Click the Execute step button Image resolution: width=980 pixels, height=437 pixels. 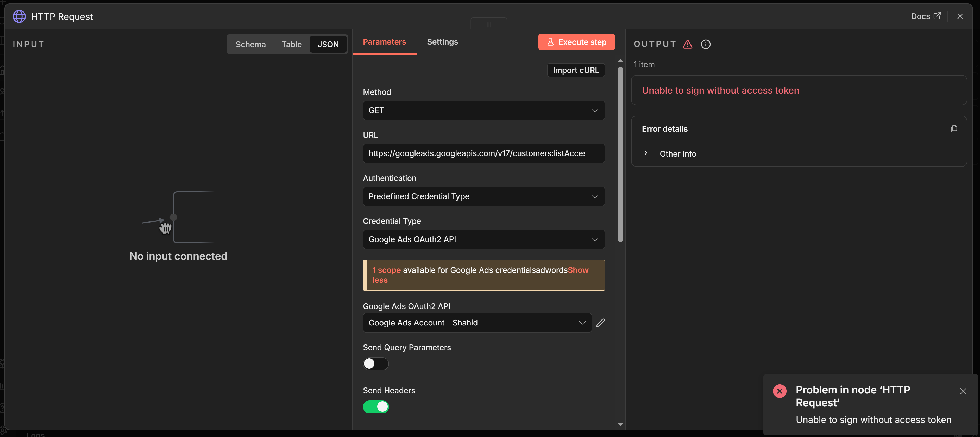(576, 42)
